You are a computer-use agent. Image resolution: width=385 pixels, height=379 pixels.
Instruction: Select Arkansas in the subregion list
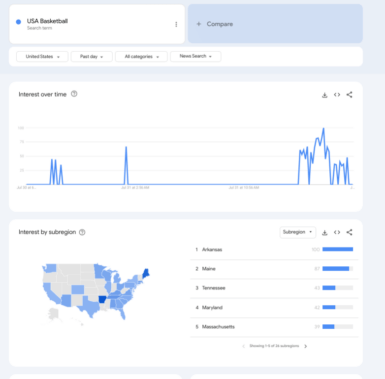tap(274, 250)
